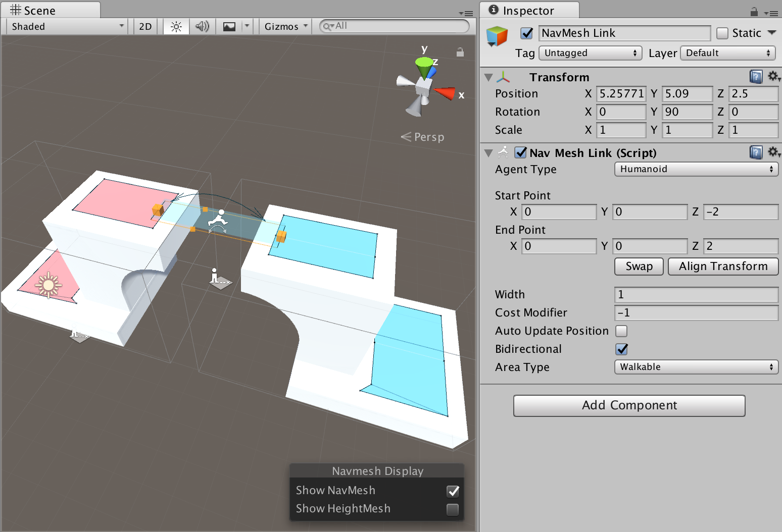
Task: Toggle scene lighting with the sun icon
Action: click(175, 26)
